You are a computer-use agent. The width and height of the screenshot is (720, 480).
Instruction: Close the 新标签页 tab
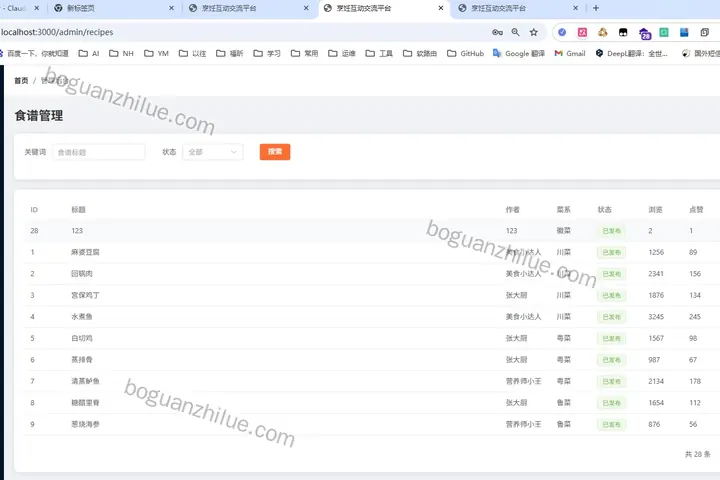coord(171,8)
